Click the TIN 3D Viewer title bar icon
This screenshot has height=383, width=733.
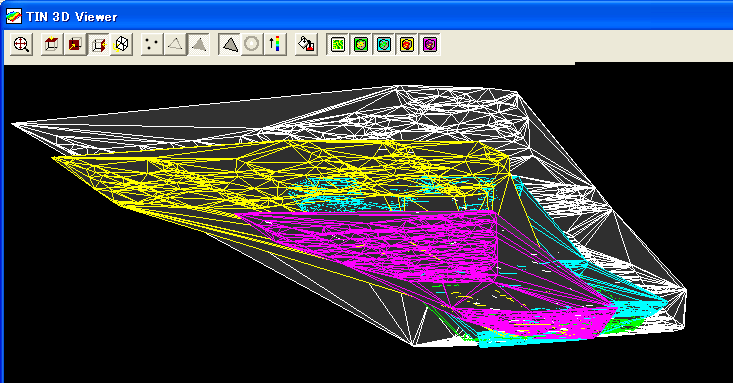tap(14, 17)
